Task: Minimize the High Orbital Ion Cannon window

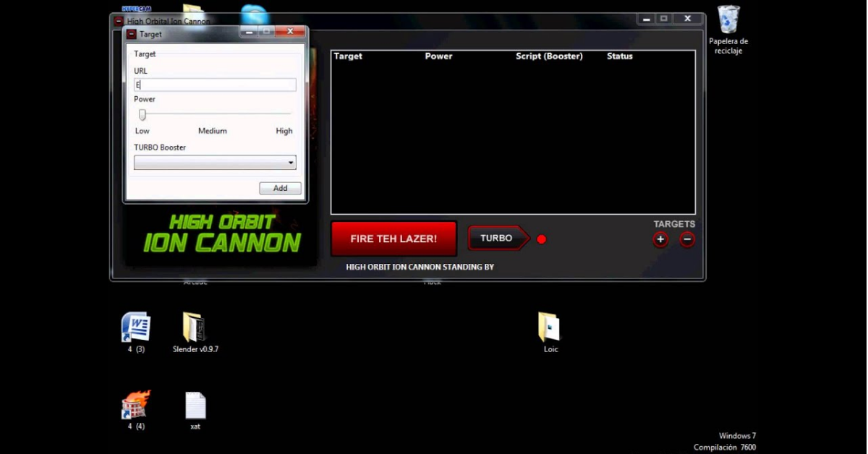Action: pyautogui.click(x=646, y=19)
